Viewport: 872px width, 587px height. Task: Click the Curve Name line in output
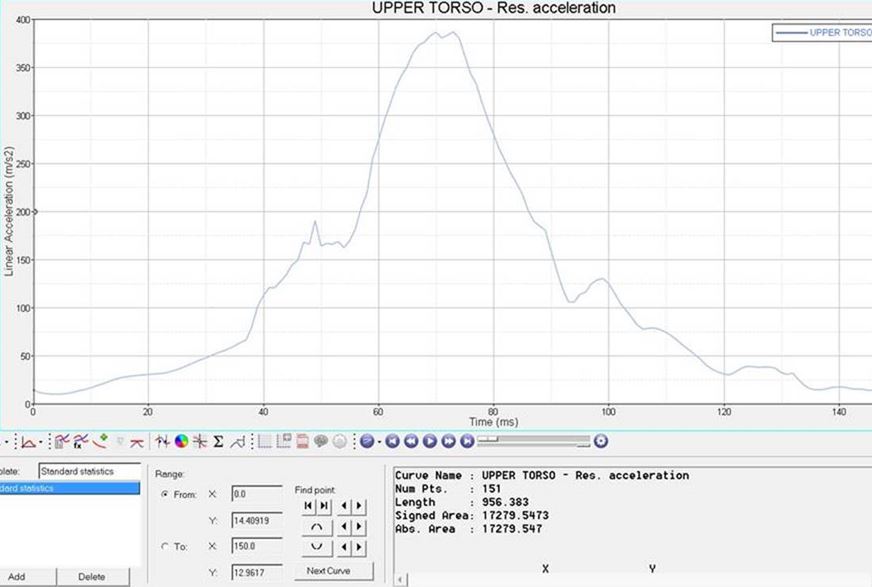click(x=542, y=475)
